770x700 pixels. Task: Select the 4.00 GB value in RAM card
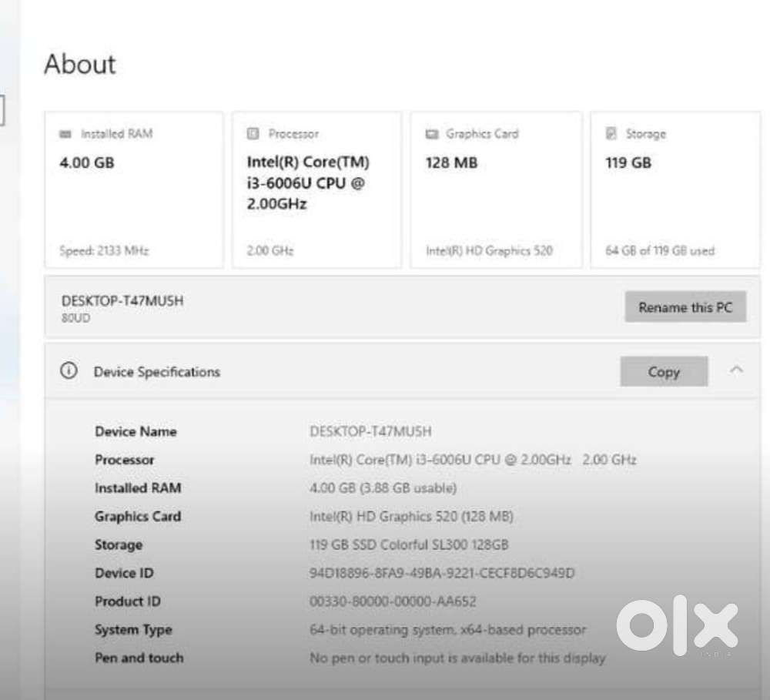point(87,162)
